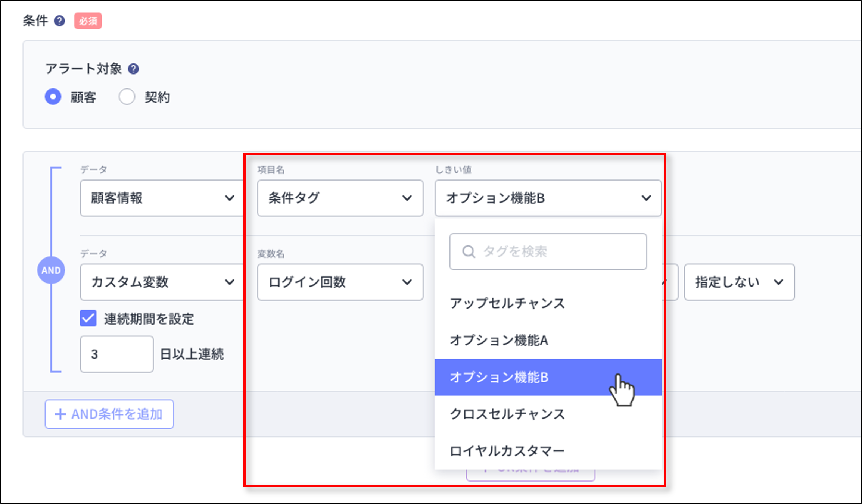Click the AND条件を追加 button
862x504 pixels.
click(x=109, y=414)
